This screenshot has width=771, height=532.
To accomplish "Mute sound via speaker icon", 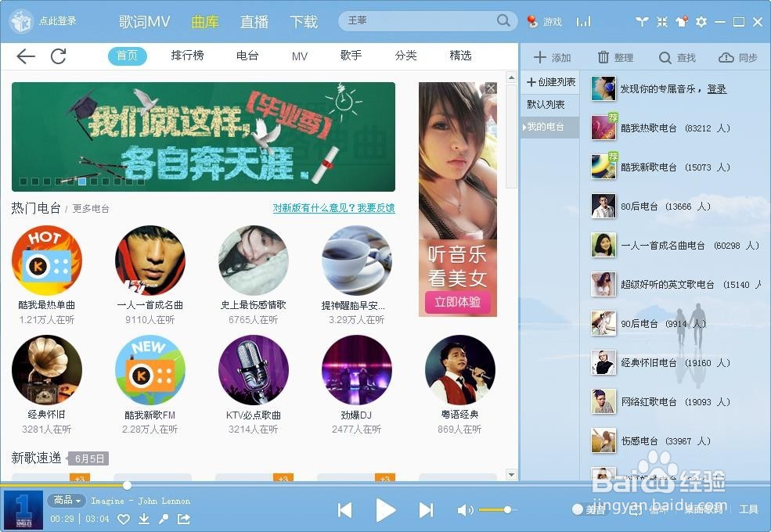I will 465,510.
